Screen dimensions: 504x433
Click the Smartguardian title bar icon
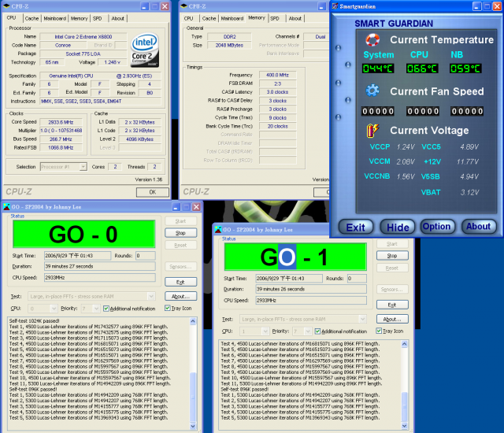[x=335, y=6]
